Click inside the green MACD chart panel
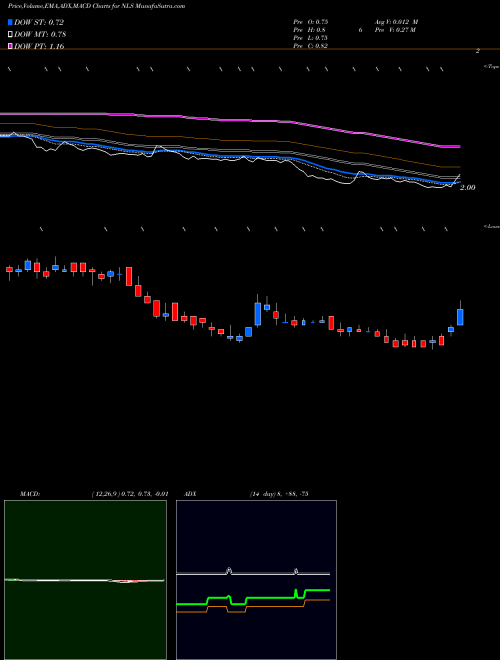Image resolution: width=500 pixels, height=660 pixels. click(85, 580)
